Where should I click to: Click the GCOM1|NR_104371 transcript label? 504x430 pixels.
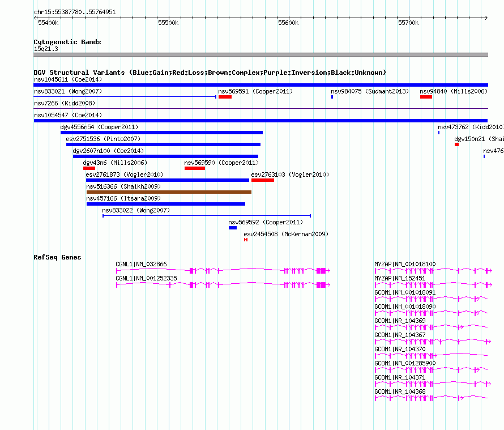tap(400, 377)
